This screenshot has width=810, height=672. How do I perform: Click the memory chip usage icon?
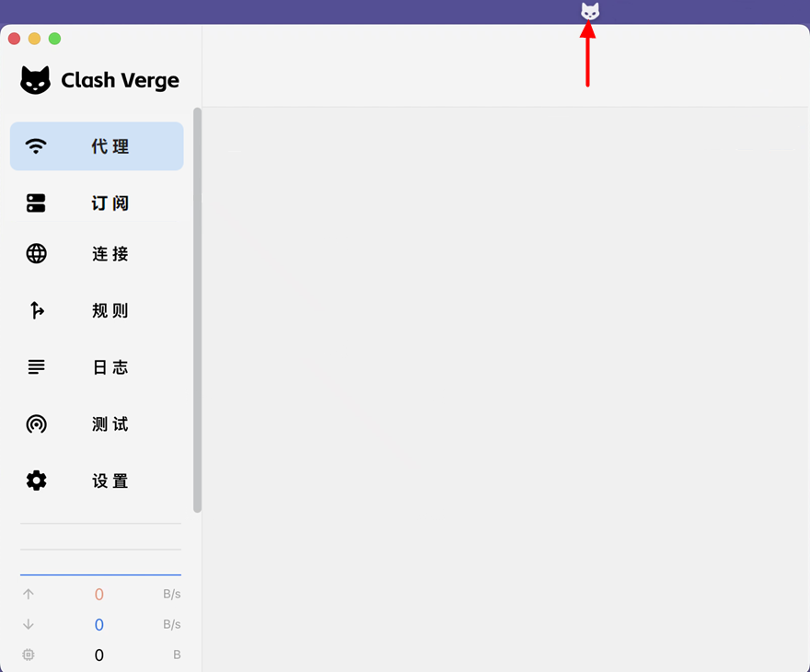[x=29, y=655]
